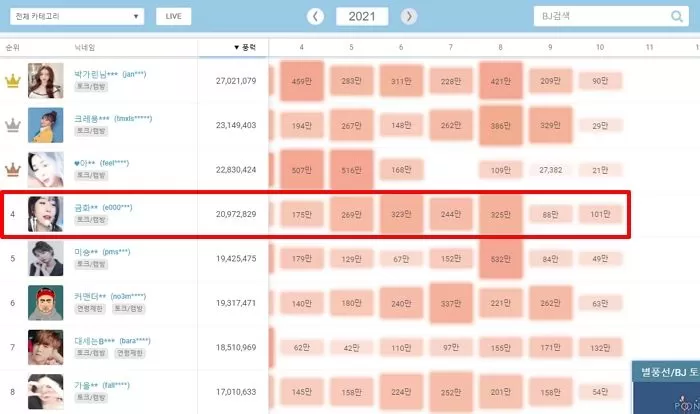Viewport: 700px width, 414px height.
Task: Click the search magnifier icon
Action: click(677, 17)
